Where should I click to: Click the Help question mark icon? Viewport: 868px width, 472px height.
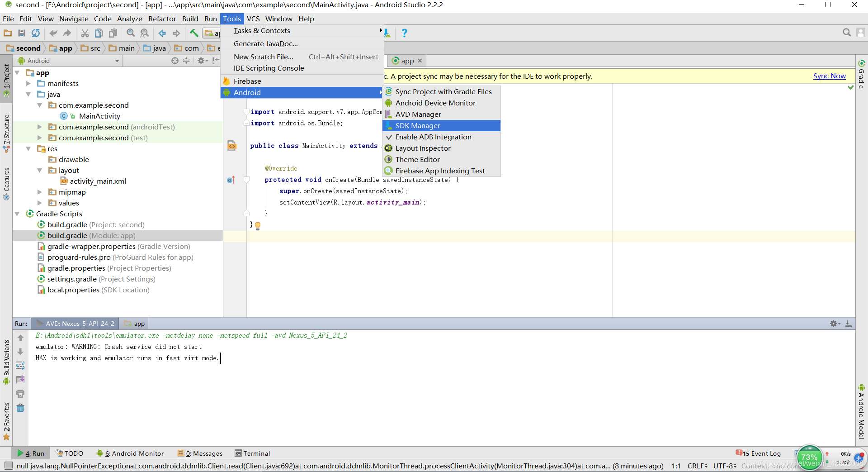coord(404,33)
